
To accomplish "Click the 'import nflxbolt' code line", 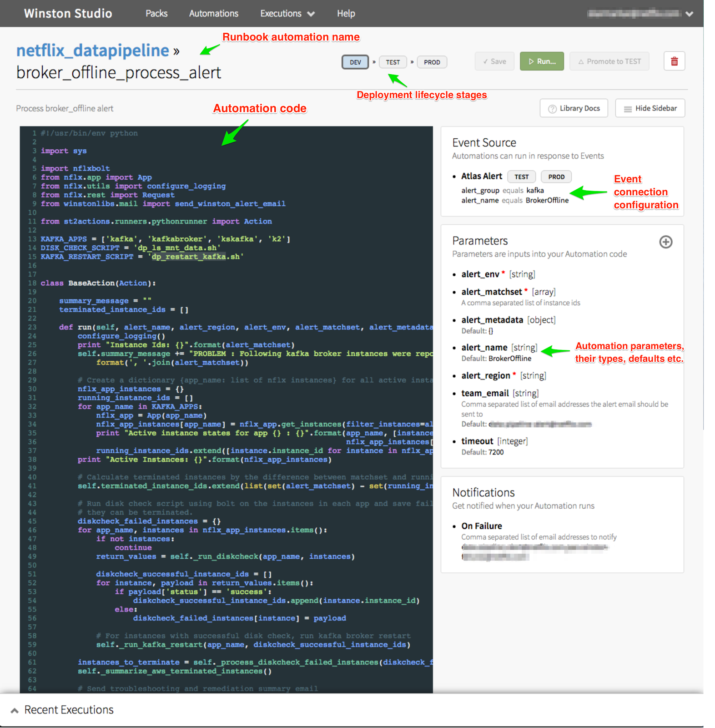I will tap(75, 168).
